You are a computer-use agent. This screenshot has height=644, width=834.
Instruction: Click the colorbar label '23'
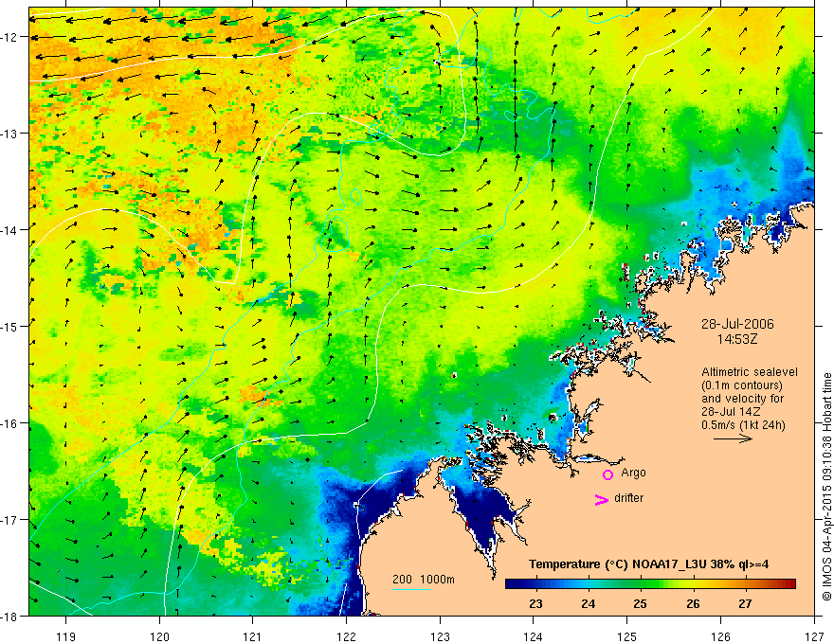536,603
